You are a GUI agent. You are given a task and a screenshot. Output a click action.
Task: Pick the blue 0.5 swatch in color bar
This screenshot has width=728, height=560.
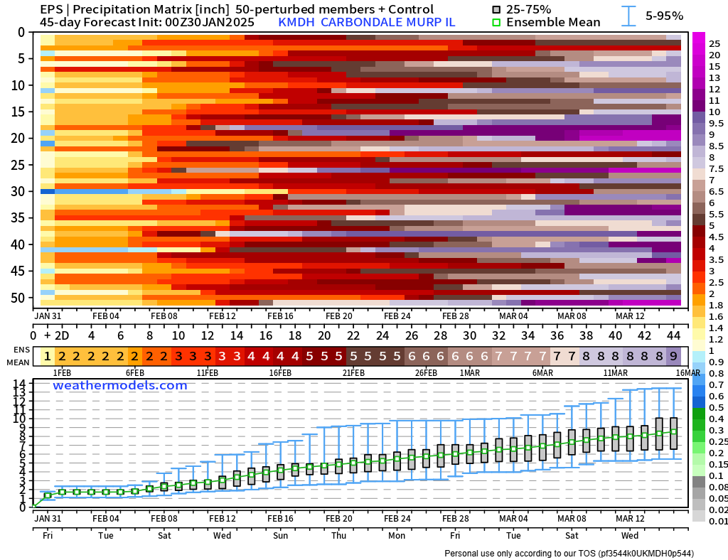698,407
